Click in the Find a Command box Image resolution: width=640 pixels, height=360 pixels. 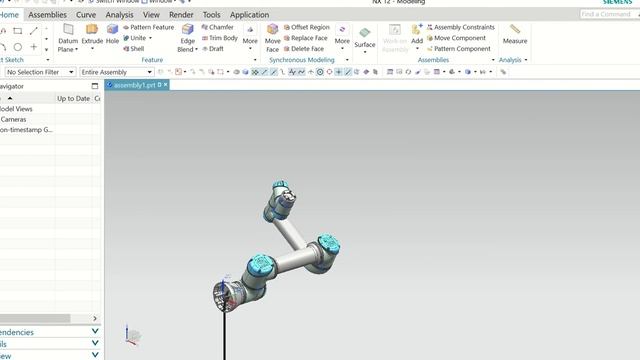point(608,14)
